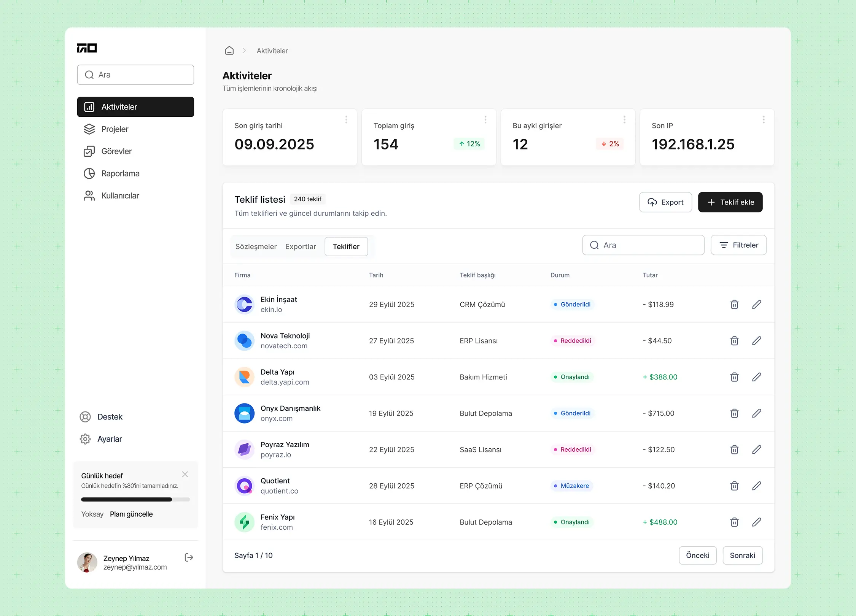Edit the Ekin İnşaat proposal

[757, 304]
